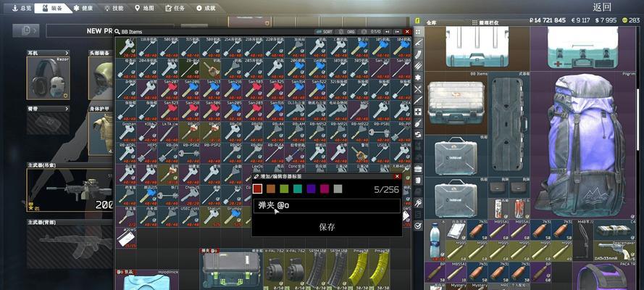Select the white keycard in BB Items
The width and height of the screenshot is (644, 290).
pos(126,238)
